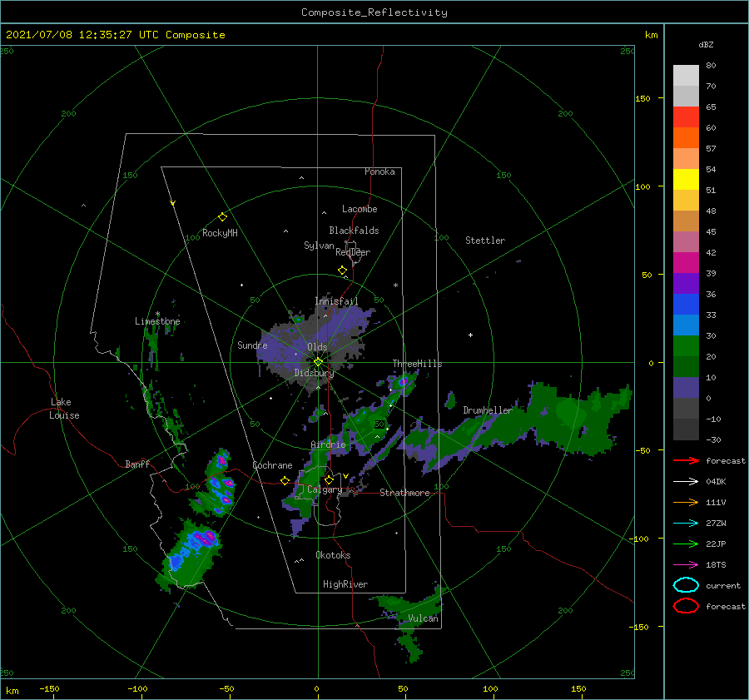Click the cyan 27ZW arrow icon

pyautogui.click(x=686, y=524)
